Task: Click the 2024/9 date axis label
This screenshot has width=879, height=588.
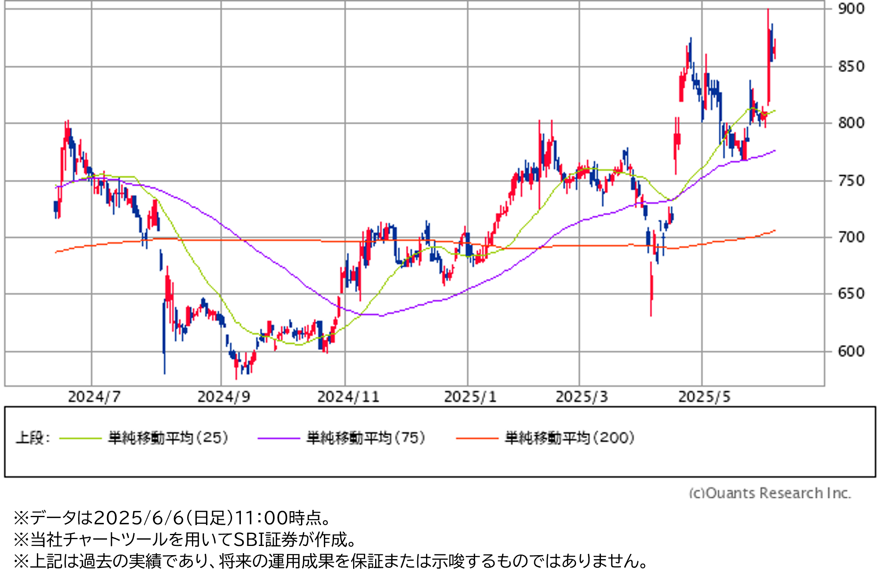Action: tap(224, 397)
